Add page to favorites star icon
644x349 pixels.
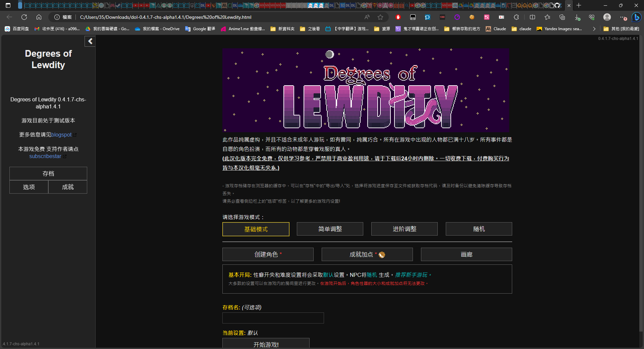click(380, 17)
